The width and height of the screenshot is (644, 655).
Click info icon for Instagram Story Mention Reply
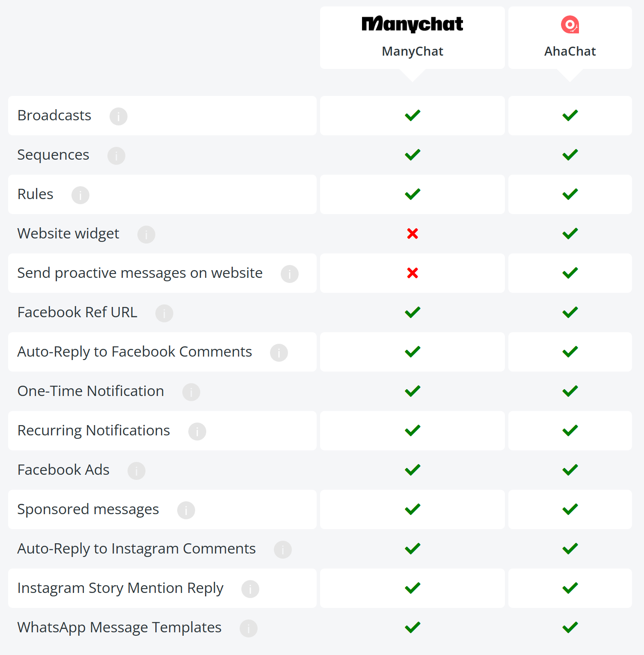click(x=250, y=589)
